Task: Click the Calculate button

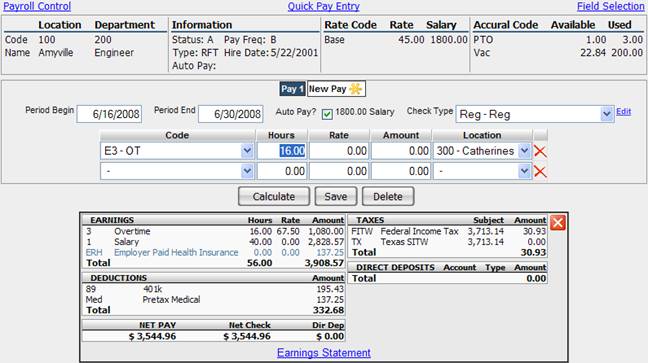Action: point(274,196)
